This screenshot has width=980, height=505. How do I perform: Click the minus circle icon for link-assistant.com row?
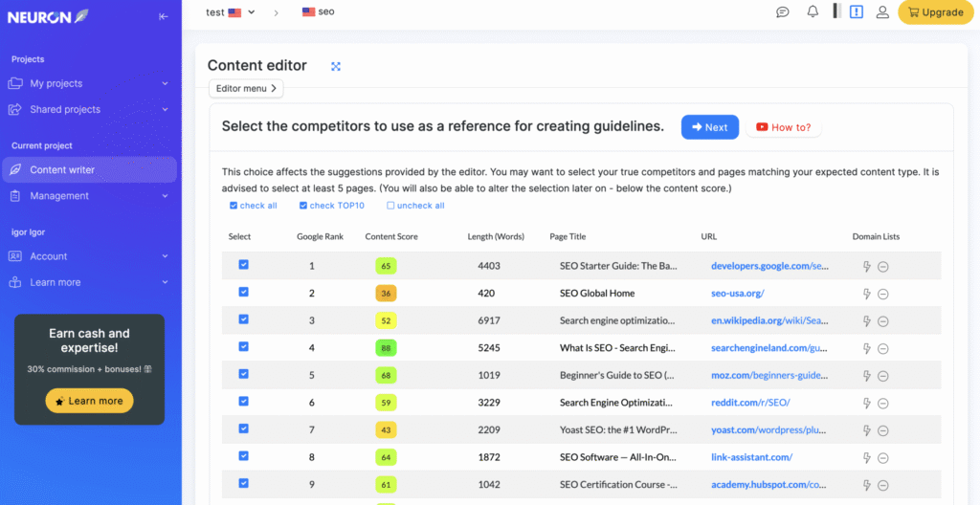[x=883, y=458]
